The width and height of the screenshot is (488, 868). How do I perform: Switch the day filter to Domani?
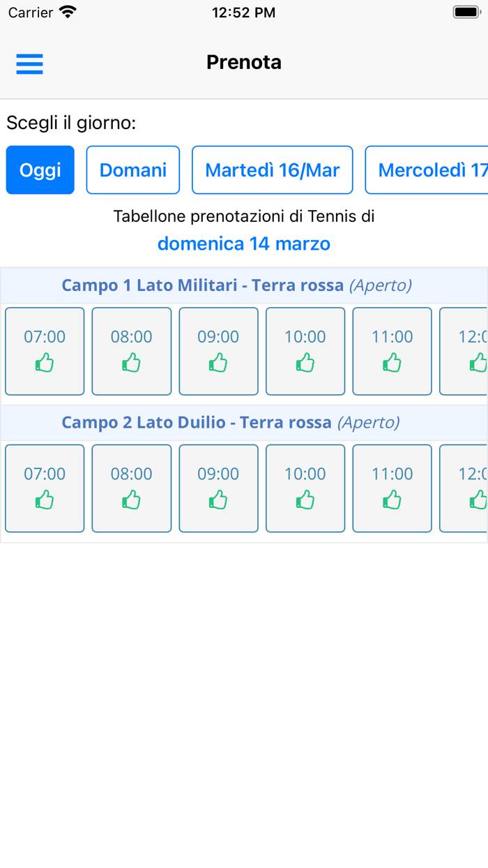(x=132, y=170)
